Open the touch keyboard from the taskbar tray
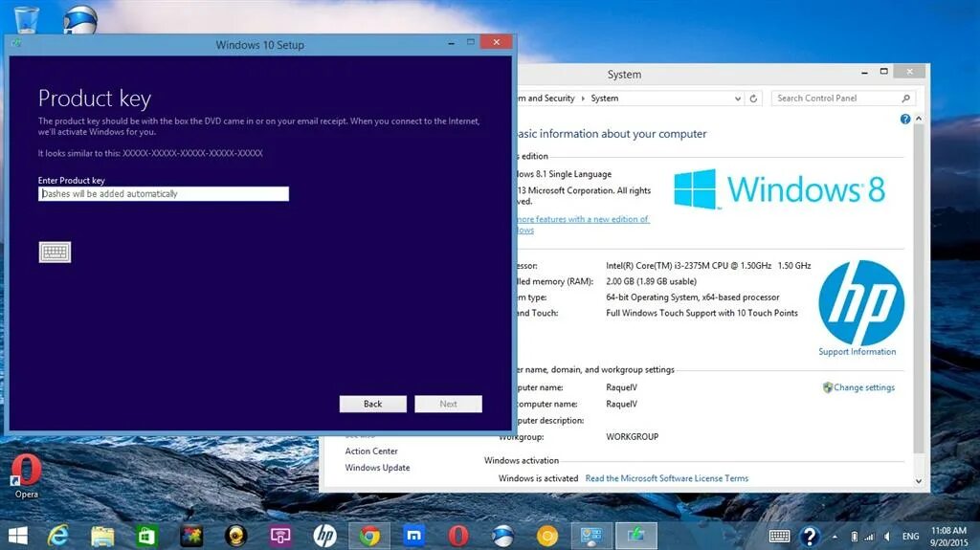The height and width of the screenshot is (550, 980). tap(779, 537)
